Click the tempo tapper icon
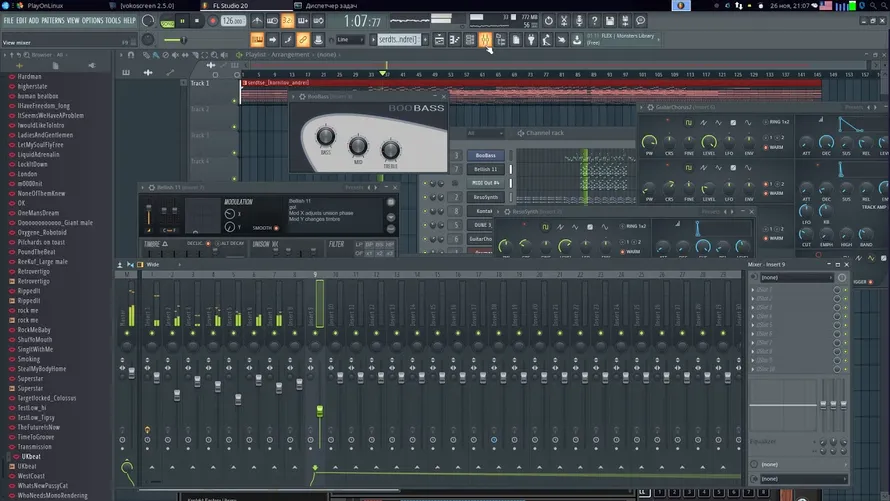The height and width of the screenshot is (501, 890). [x=547, y=39]
